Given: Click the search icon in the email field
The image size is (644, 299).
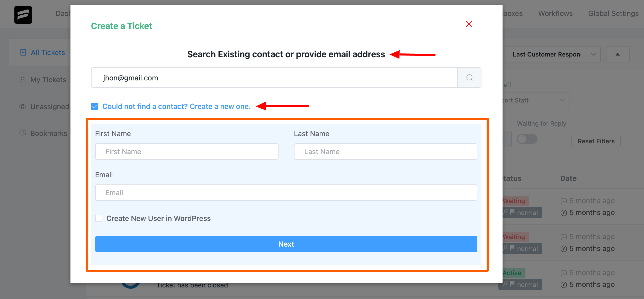Looking at the screenshot, I should [x=469, y=78].
